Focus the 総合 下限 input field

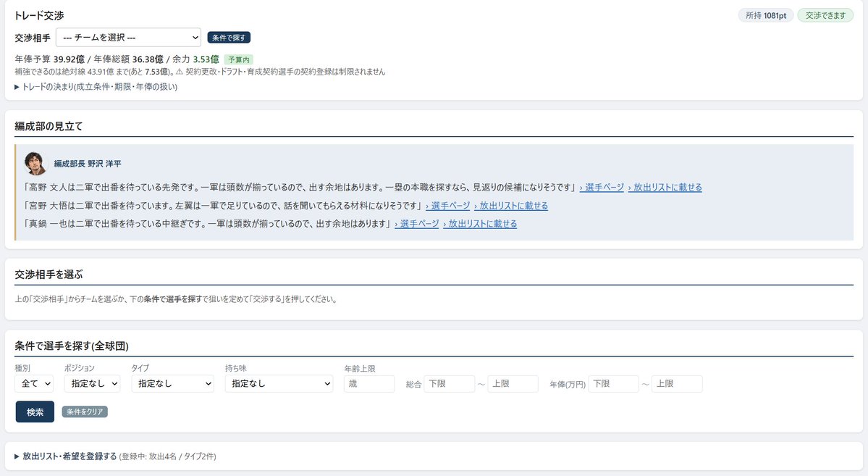pyautogui.click(x=450, y=383)
